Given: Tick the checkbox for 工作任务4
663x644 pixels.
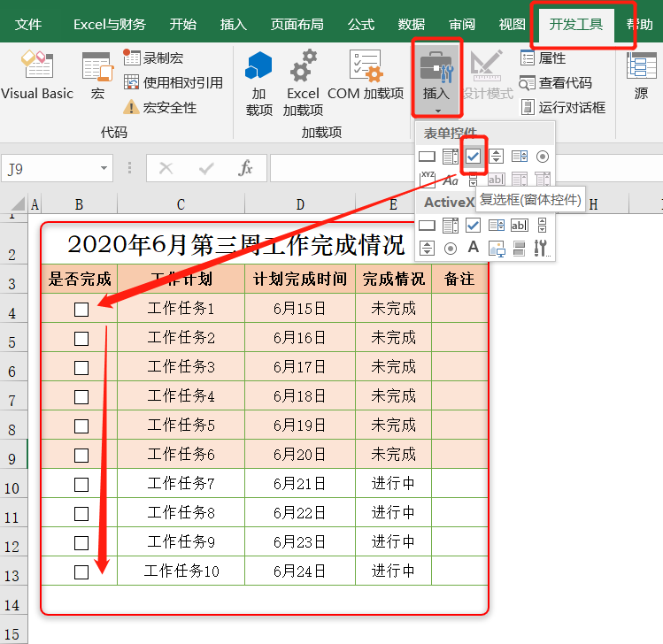Looking at the screenshot, I should (x=81, y=397).
